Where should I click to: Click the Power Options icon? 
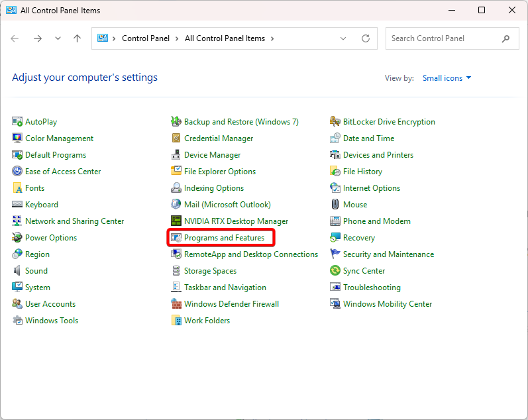point(17,237)
